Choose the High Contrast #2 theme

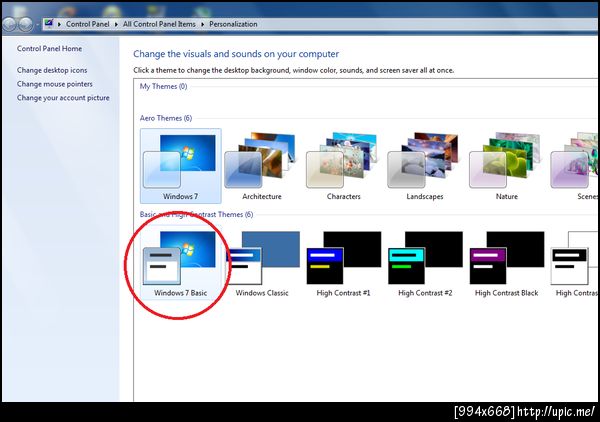point(425,264)
